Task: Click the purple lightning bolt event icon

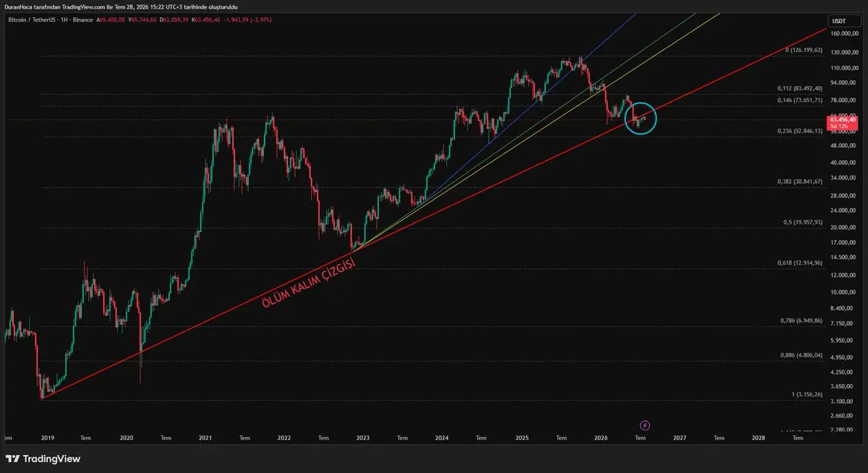Action: tap(645, 425)
